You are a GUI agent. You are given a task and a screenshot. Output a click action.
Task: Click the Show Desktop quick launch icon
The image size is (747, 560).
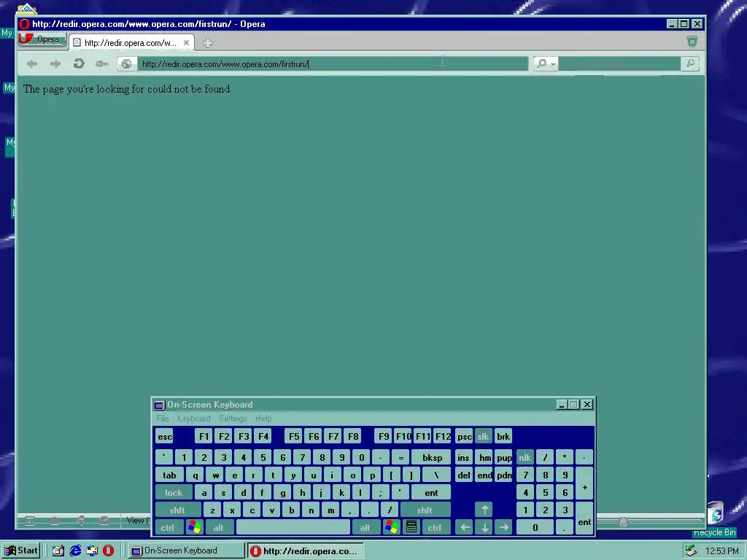pos(58,551)
